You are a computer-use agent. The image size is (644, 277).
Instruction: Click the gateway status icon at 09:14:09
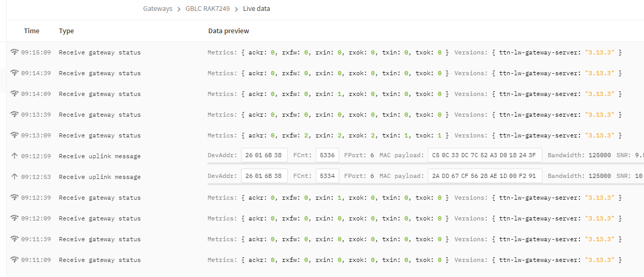click(15, 94)
